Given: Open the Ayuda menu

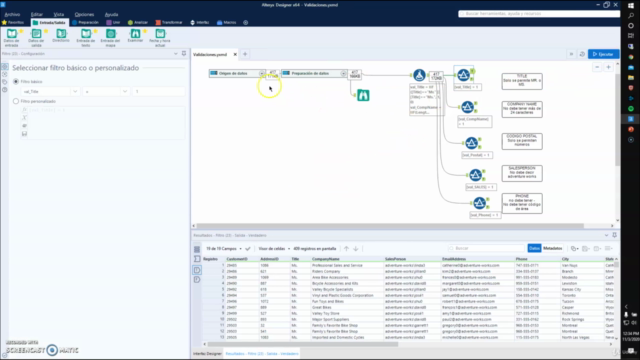Looking at the screenshot, I should coord(111,14).
